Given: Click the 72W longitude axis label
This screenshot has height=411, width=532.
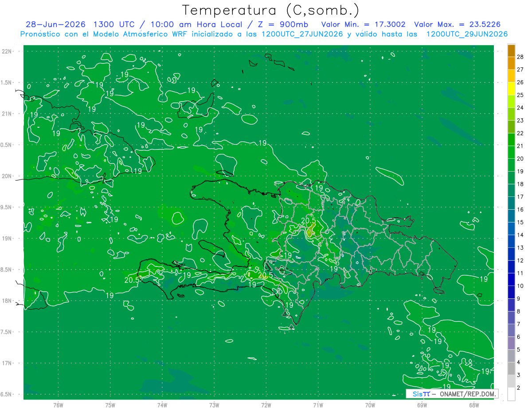Looking at the screenshot, I should coord(266,405).
